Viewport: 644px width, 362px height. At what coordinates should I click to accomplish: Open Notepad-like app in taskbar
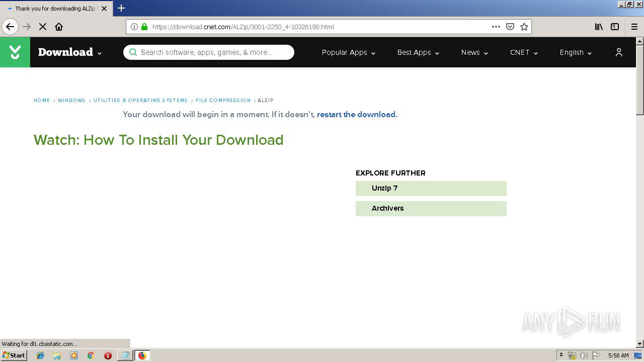(x=125, y=355)
